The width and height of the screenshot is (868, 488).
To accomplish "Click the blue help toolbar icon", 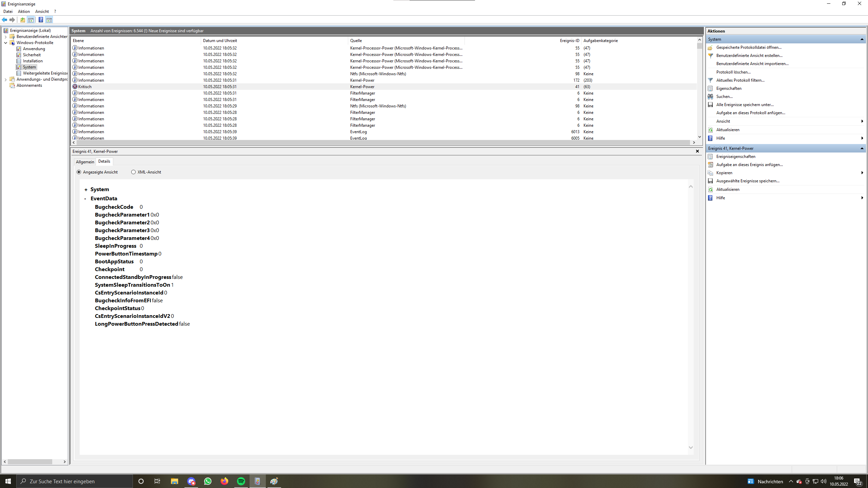I will [x=41, y=20].
